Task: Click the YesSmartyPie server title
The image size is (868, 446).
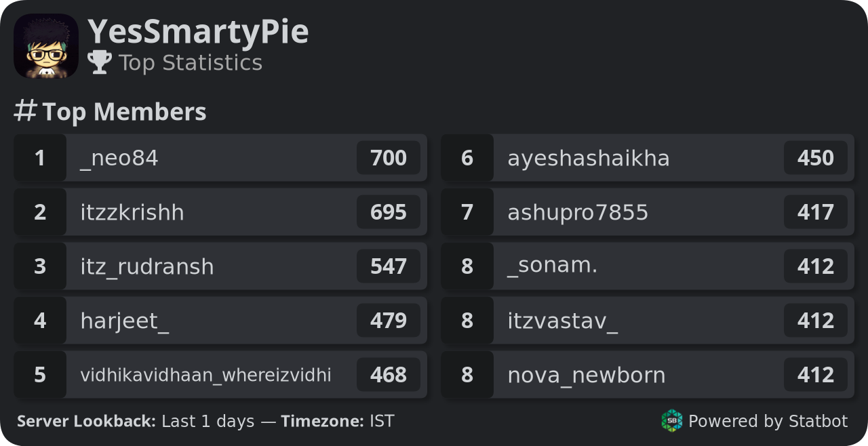Action: 198,32
